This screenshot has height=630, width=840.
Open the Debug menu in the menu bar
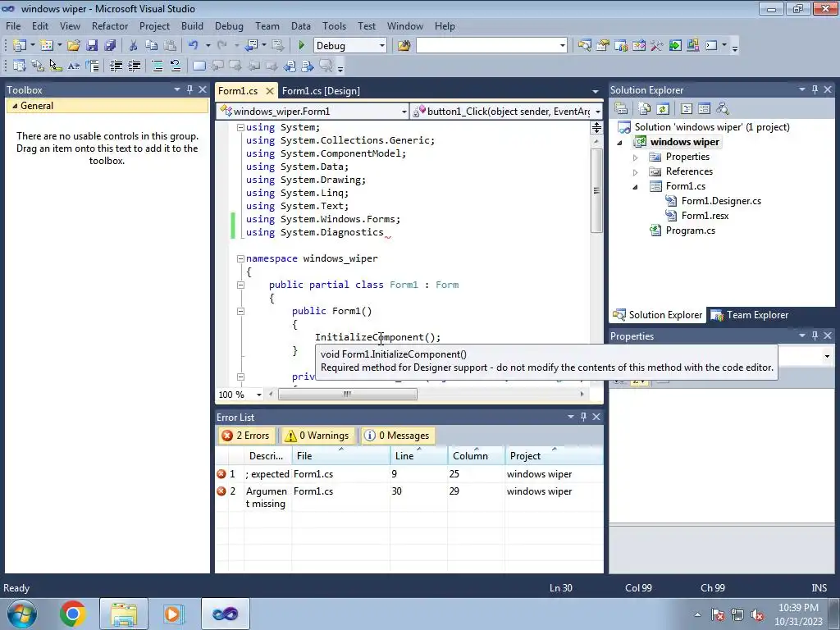click(229, 25)
